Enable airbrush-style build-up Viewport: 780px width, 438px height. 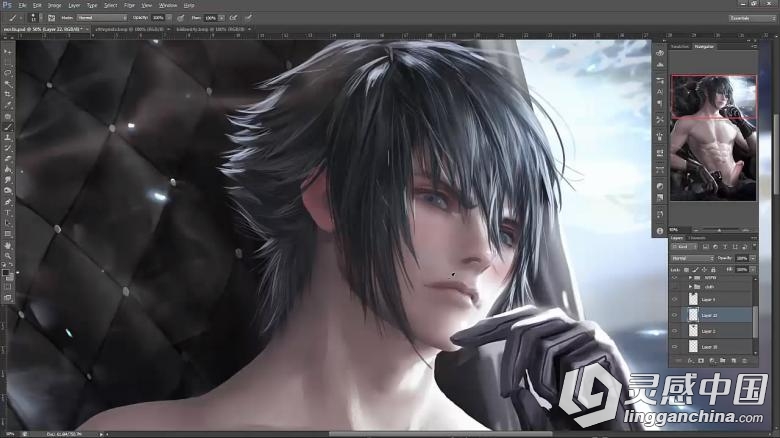[x=233, y=18]
